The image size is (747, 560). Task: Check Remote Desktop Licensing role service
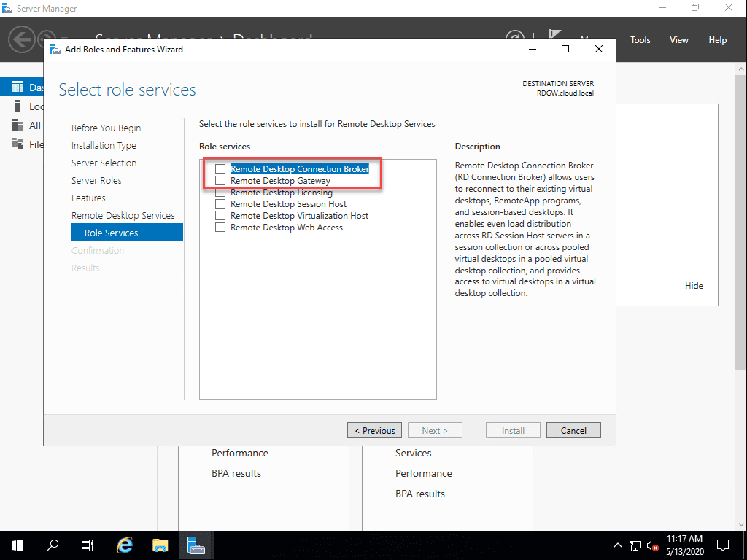point(220,192)
